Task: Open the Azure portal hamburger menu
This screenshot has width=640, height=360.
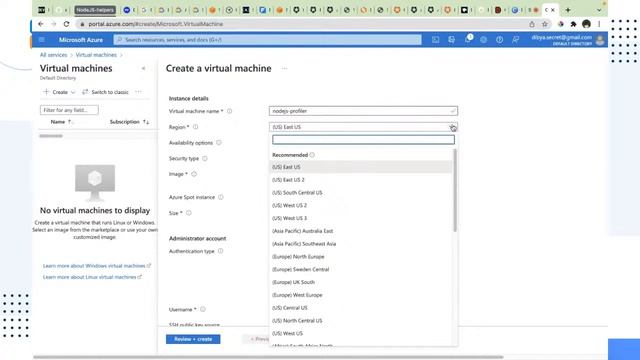Action: [x=42, y=40]
